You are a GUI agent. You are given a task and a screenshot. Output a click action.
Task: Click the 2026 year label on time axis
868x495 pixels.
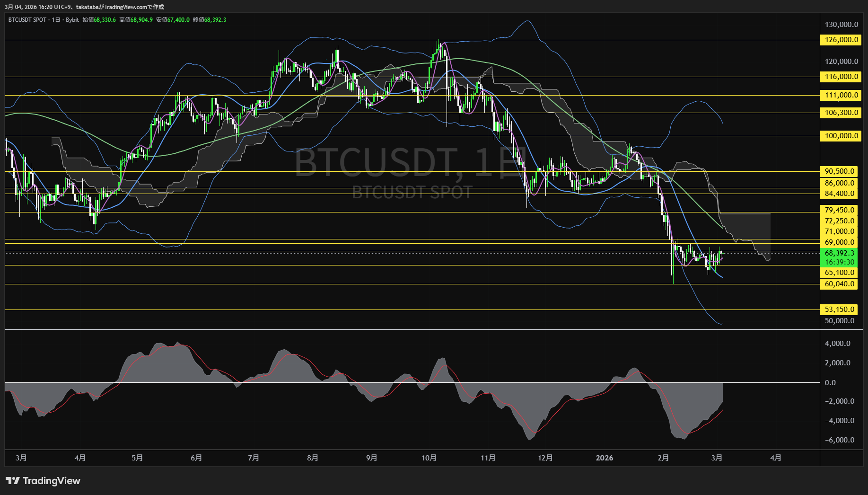click(x=605, y=458)
